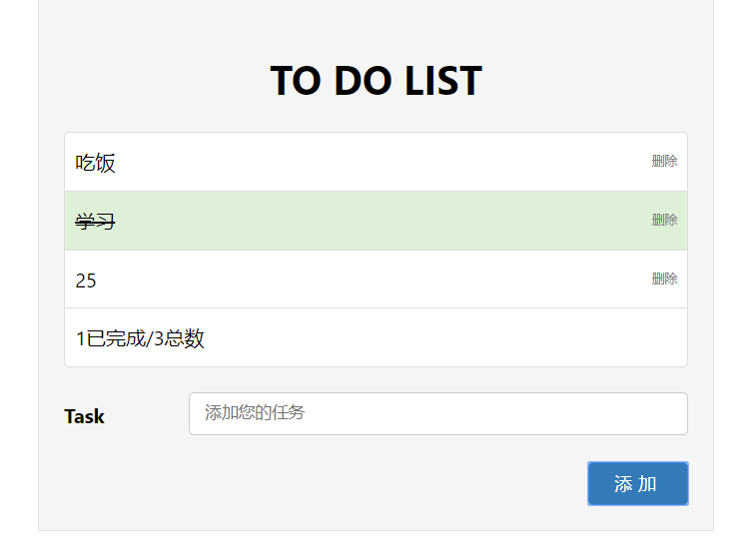Click blank middle area of the 吃饭 row
This screenshot has width=755, height=560.
tap(379, 162)
